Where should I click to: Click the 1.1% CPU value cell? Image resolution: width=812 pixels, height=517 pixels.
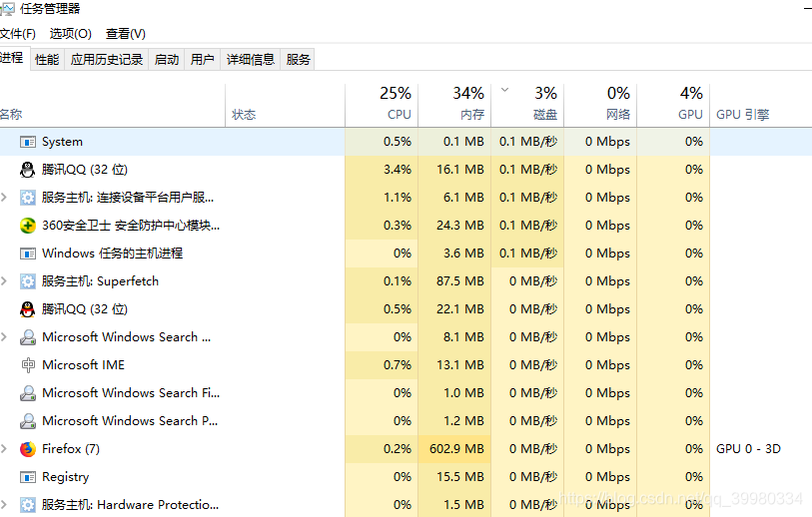click(382, 198)
